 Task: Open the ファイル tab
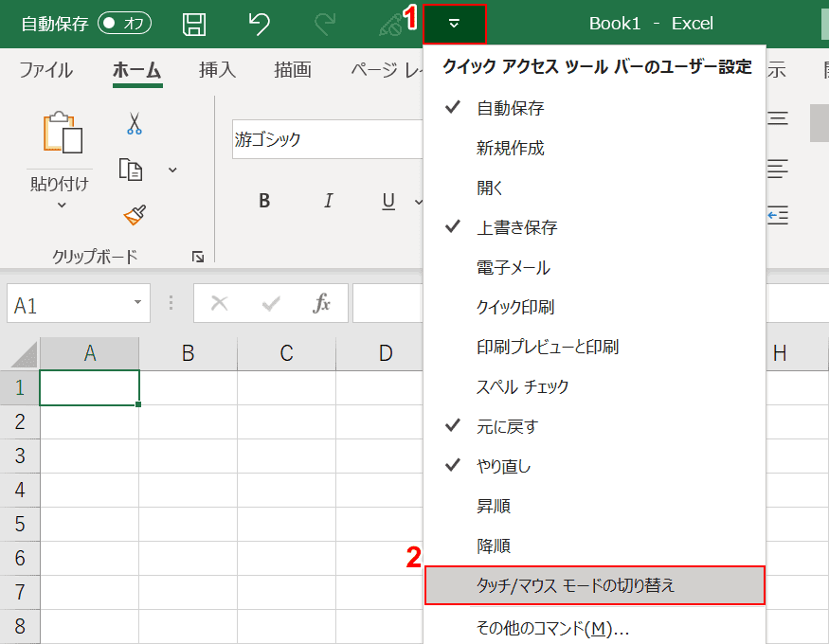click(x=46, y=70)
